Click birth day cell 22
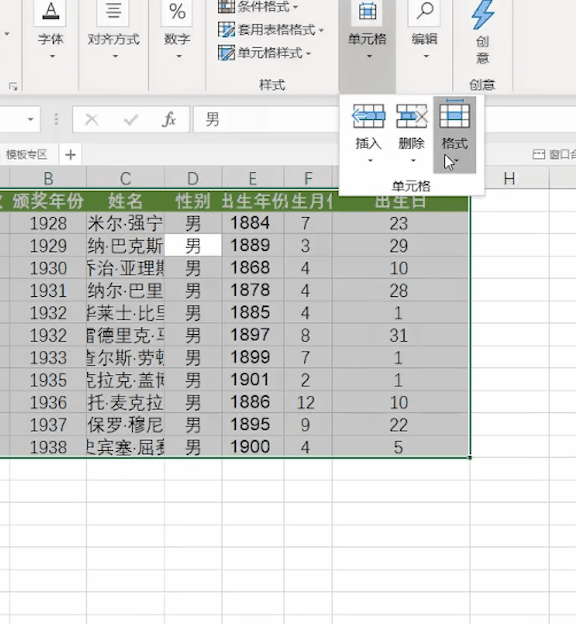 point(400,425)
